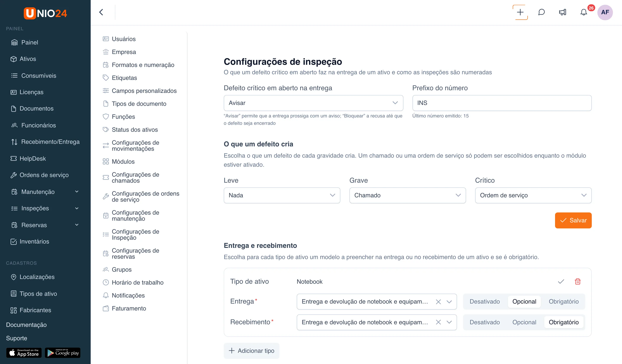Open the Entrega template dropdown
The image size is (622, 364).
(449, 302)
